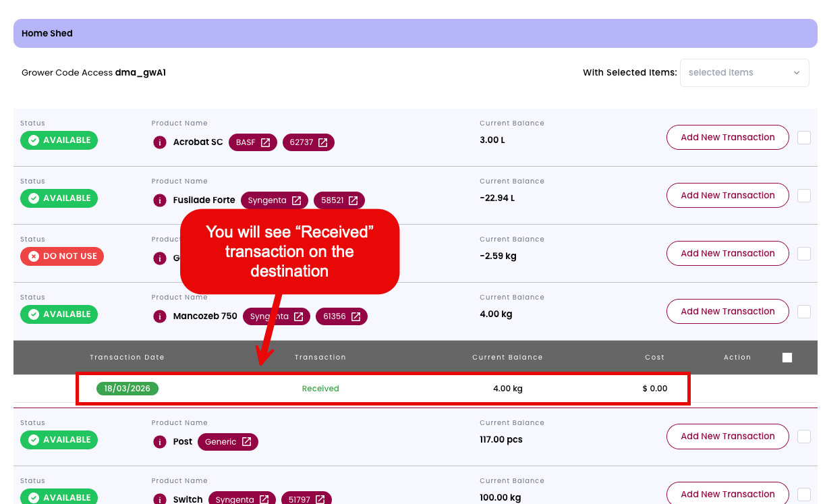Open the 58521 registration link tag
825x504 pixels.
tap(339, 200)
